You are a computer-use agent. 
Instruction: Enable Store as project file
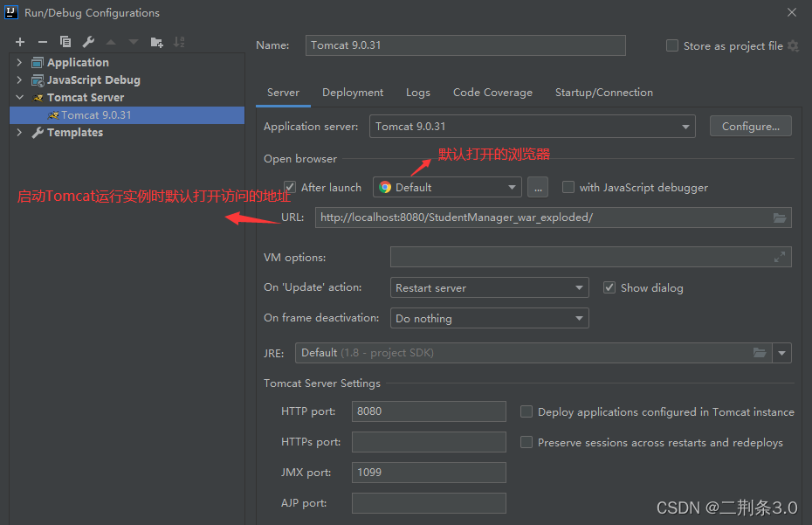pos(672,45)
